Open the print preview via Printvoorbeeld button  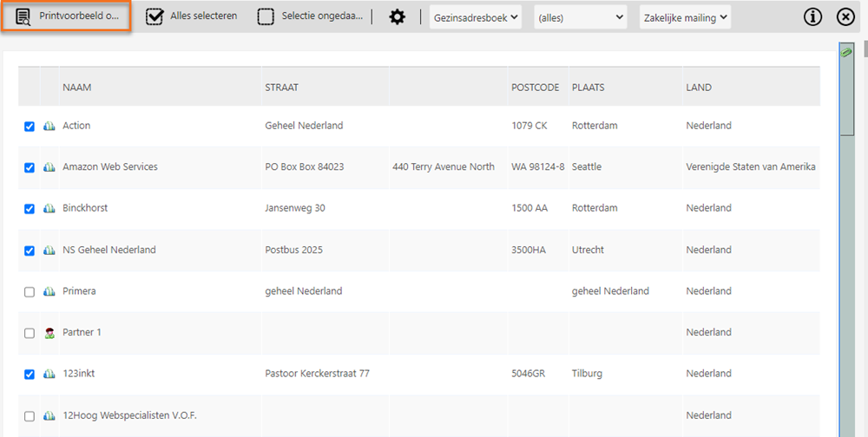[67, 16]
